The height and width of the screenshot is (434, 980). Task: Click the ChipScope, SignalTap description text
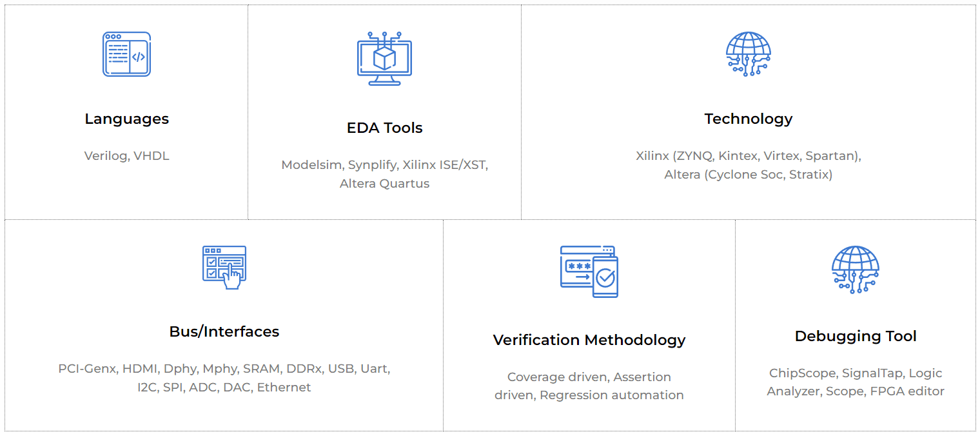[x=856, y=382]
